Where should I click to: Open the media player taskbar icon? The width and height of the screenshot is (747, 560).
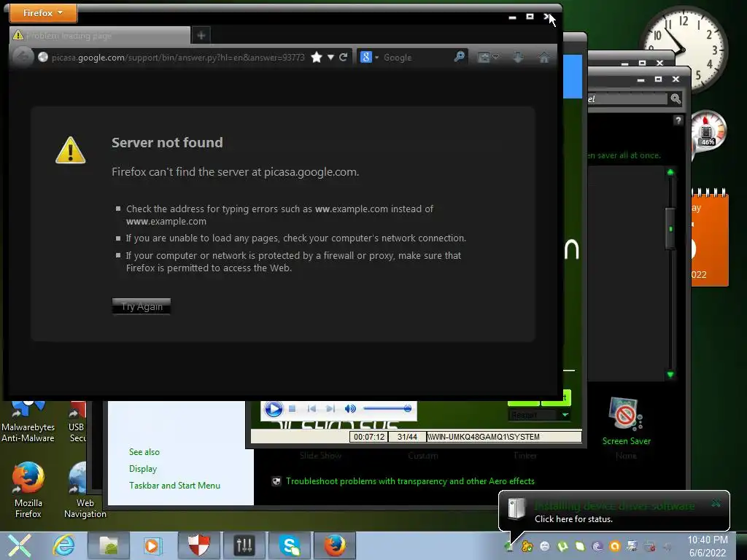click(x=152, y=545)
